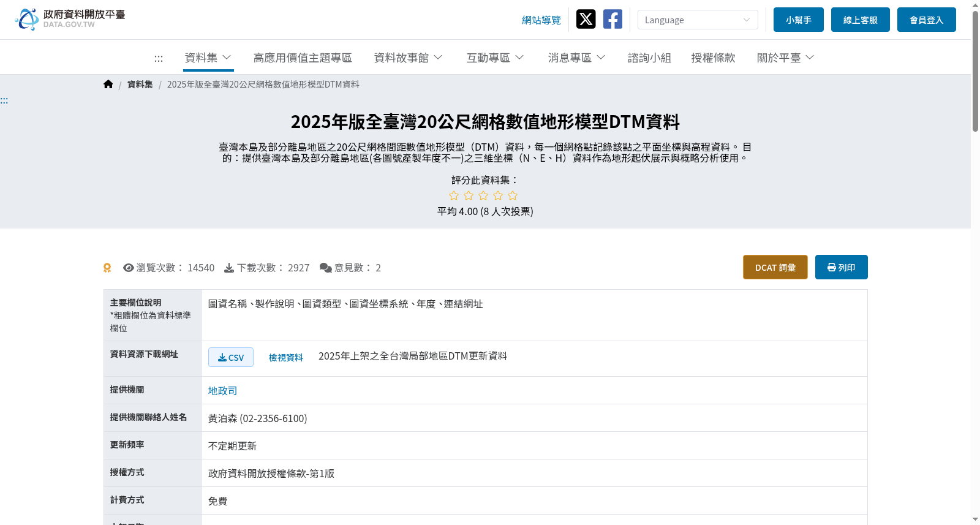Expand the 消息專區 menu

coord(576,58)
